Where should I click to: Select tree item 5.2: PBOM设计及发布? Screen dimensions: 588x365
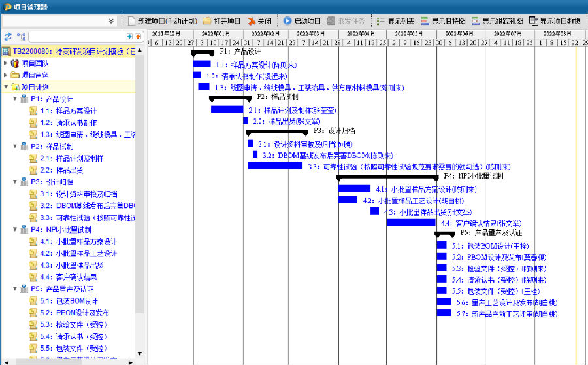74,313
